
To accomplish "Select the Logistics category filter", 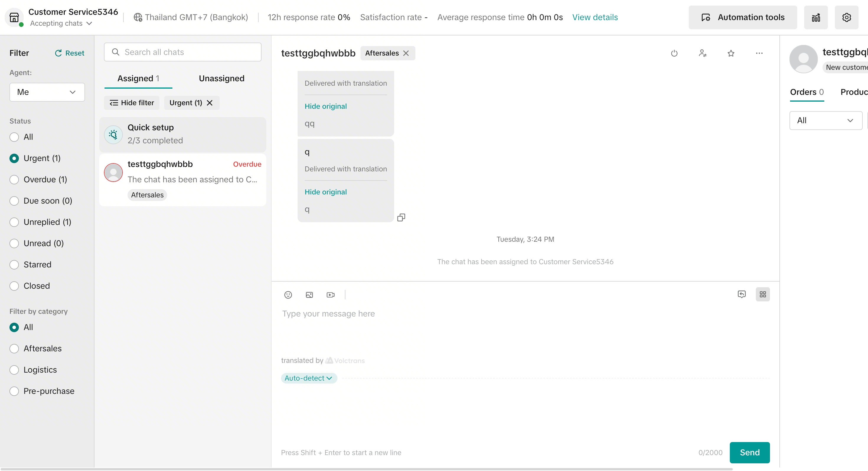I will [14, 370].
